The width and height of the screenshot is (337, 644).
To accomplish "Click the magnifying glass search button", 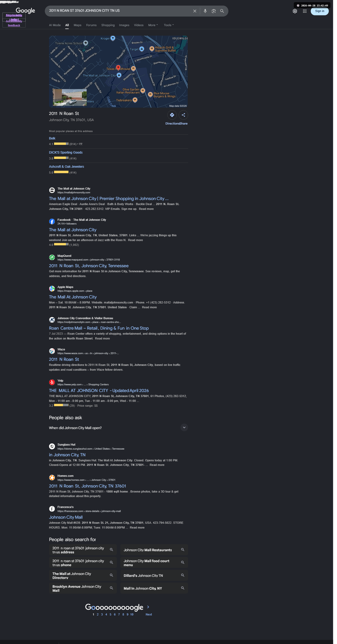I will tap(222, 11).
